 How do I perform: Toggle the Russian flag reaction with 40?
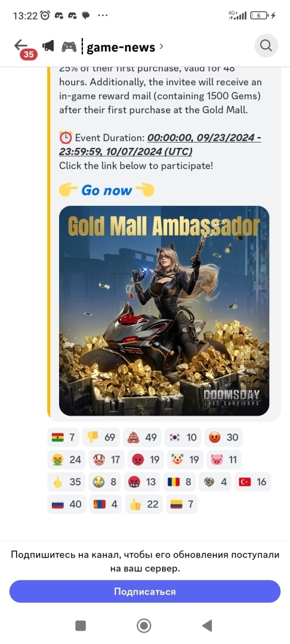coord(67,504)
